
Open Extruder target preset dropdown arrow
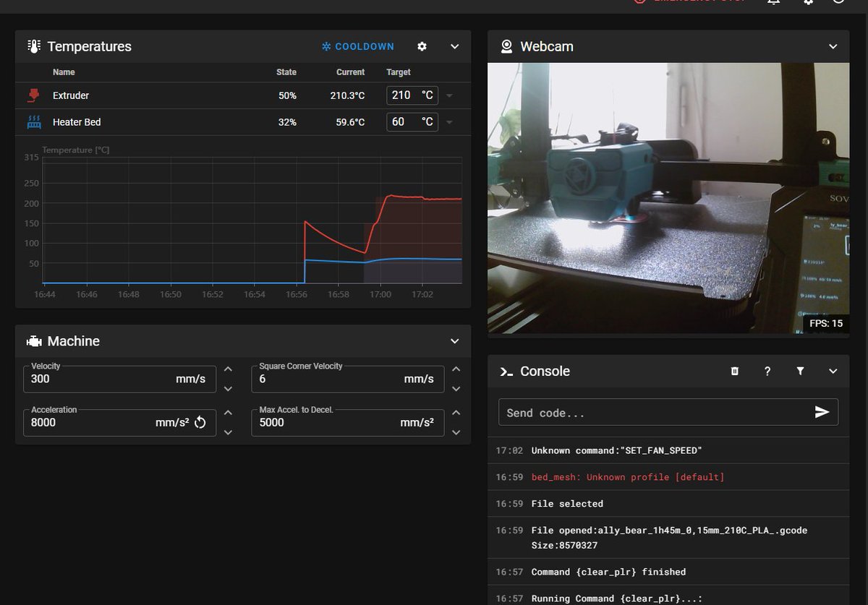pos(449,95)
